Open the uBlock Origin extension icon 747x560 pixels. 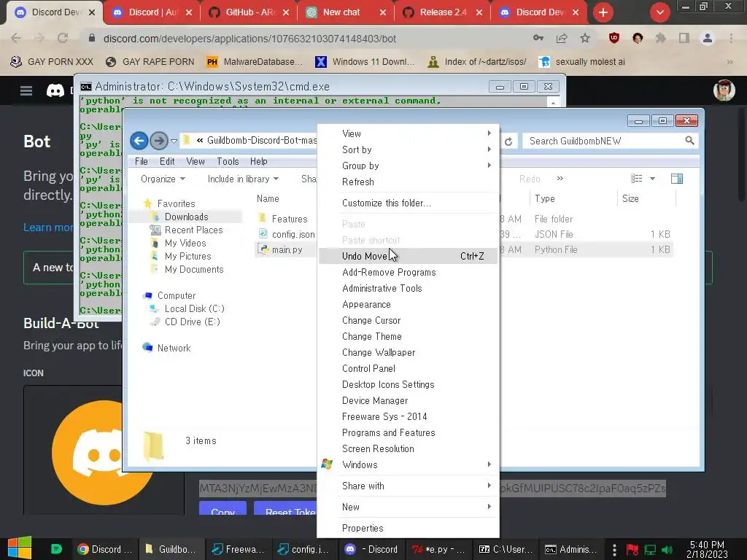click(614, 38)
